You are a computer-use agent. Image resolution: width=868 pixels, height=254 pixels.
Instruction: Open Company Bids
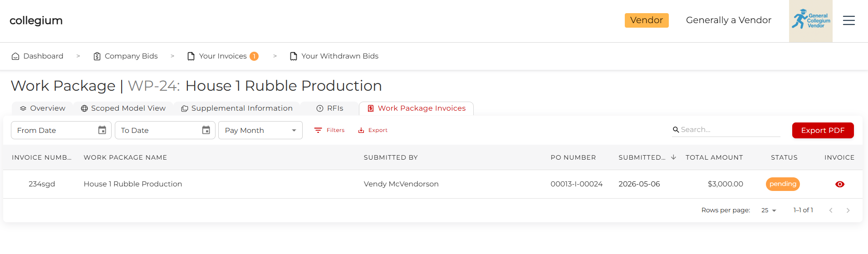[126, 56]
